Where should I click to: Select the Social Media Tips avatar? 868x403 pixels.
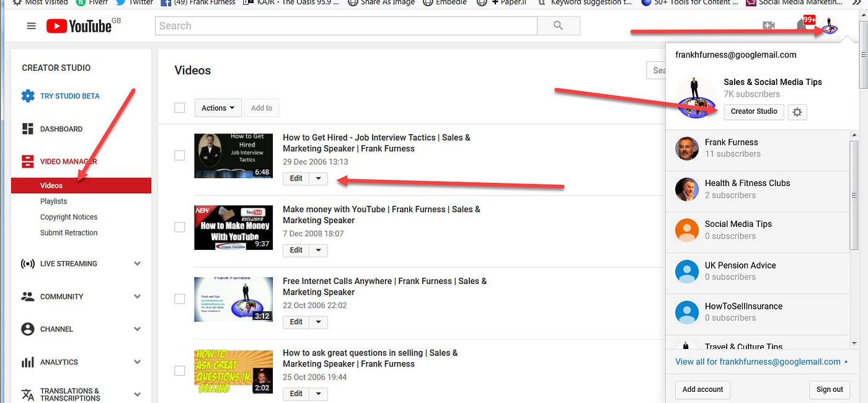click(686, 230)
